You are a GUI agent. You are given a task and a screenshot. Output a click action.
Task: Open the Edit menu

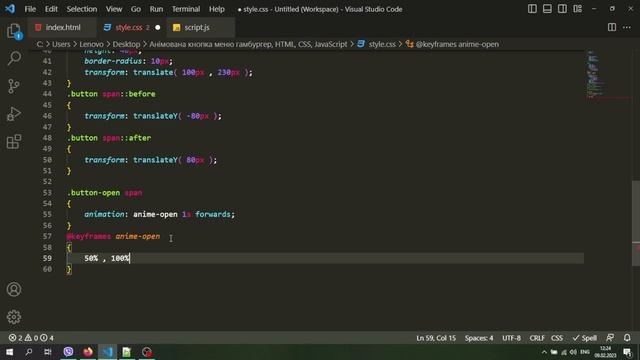pos(51,9)
